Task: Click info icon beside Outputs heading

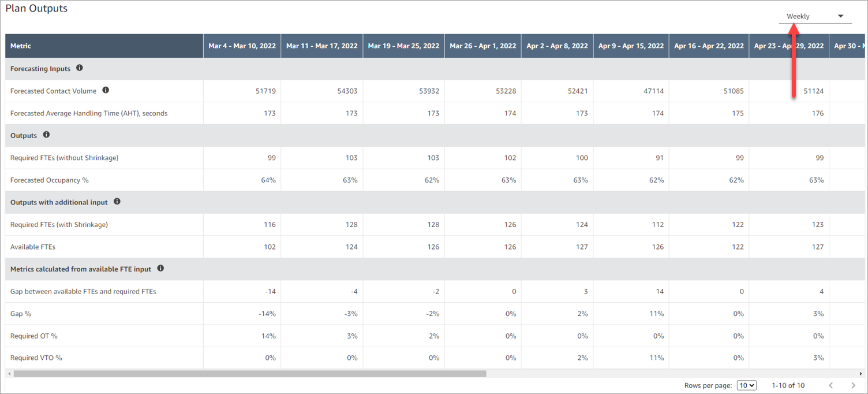Action: point(47,135)
